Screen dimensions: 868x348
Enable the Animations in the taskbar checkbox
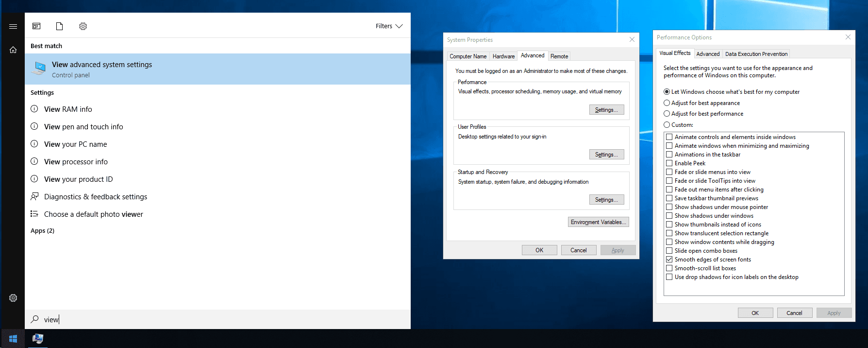click(x=669, y=155)
